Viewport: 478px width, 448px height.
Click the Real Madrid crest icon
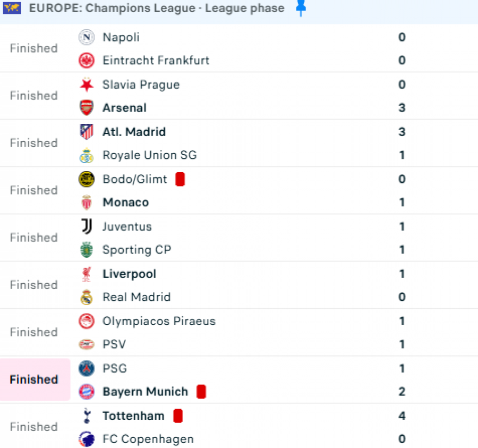click(x=87, y=297)
